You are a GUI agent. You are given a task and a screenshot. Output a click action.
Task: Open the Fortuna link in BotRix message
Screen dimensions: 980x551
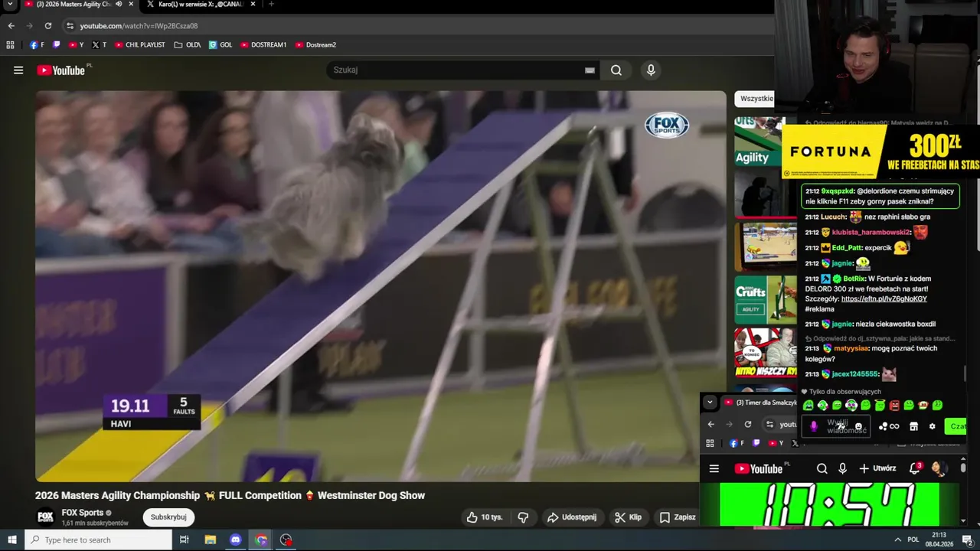884,299
